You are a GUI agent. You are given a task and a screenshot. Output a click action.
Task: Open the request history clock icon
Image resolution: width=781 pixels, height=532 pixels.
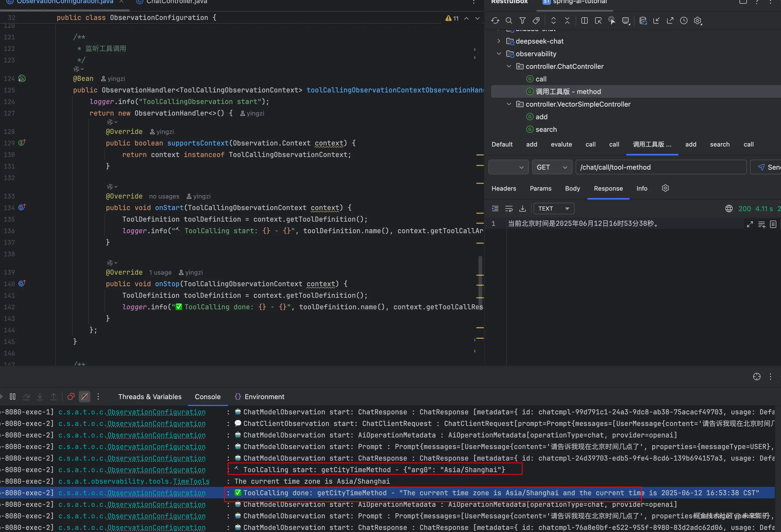(x=684, y=20)
